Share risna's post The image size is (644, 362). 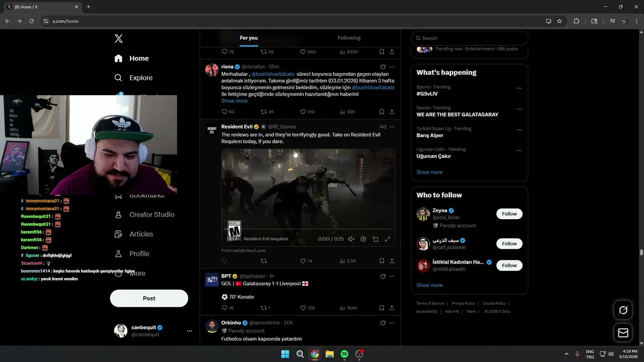coord(392,112)
